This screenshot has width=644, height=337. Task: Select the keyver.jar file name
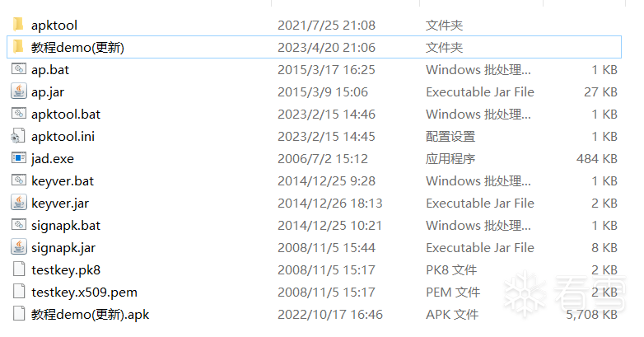click(x=60, y=204)
